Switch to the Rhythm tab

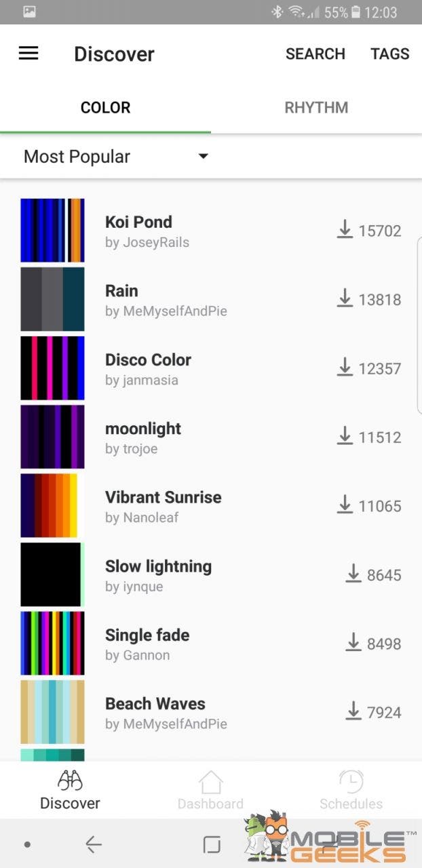coord(316,108)
